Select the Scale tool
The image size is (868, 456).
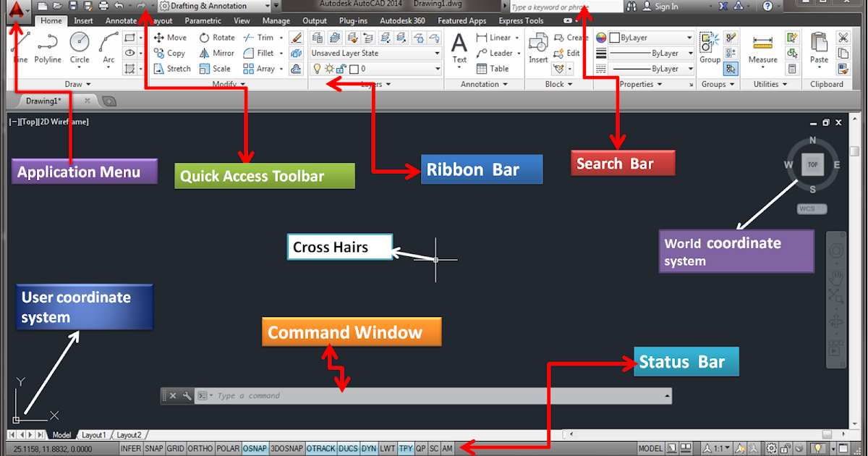click(215, 69)
